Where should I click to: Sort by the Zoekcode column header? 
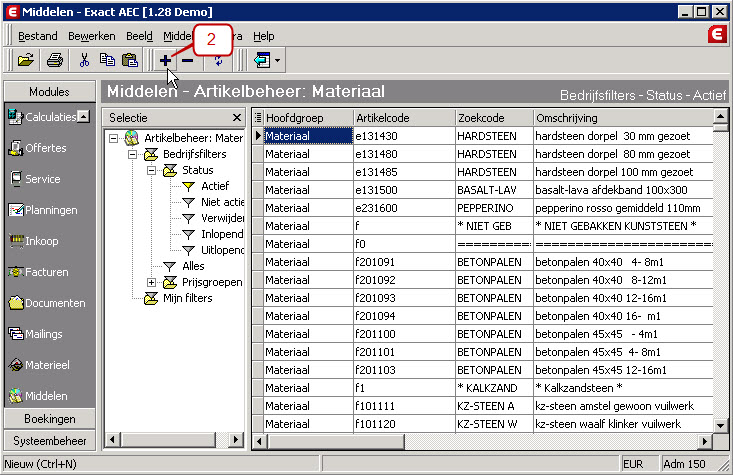tap(494, 118)
